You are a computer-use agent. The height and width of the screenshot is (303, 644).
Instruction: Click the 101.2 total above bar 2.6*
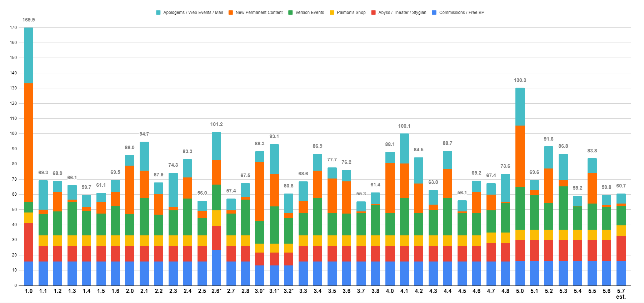click(216, 124)
